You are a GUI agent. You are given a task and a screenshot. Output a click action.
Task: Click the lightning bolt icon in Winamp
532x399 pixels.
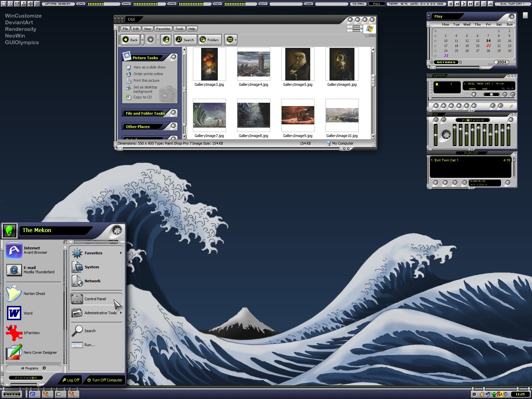(x=511, y=106)
